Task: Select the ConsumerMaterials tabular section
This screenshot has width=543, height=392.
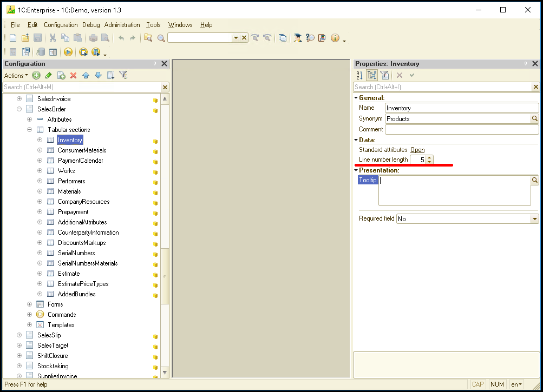Action: pos(82,150)
